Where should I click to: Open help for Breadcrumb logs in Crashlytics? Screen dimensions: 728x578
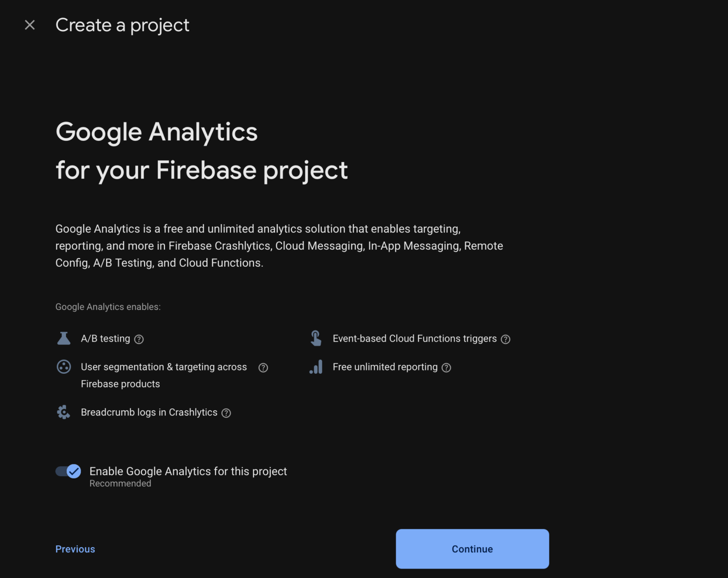pyautogui.click(x=227, y=413)
